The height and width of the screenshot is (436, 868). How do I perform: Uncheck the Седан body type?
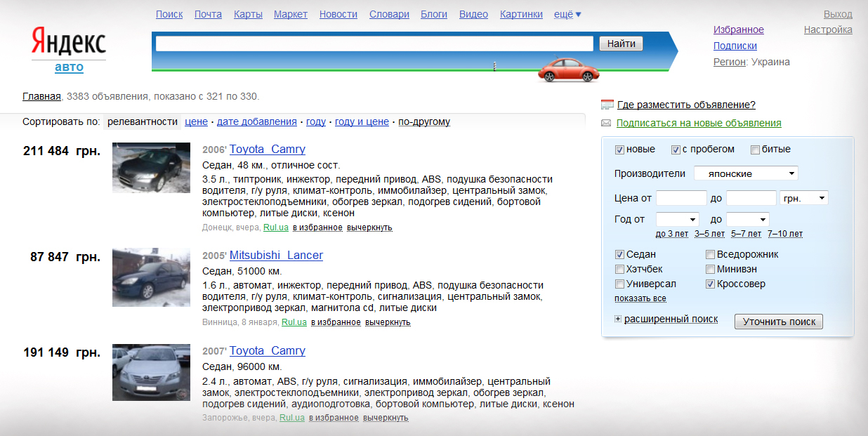(619, 255)
